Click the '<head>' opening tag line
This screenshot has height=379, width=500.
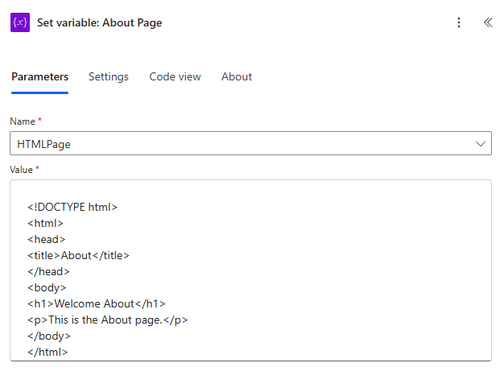pyautogui.click(x=46, y=239)
